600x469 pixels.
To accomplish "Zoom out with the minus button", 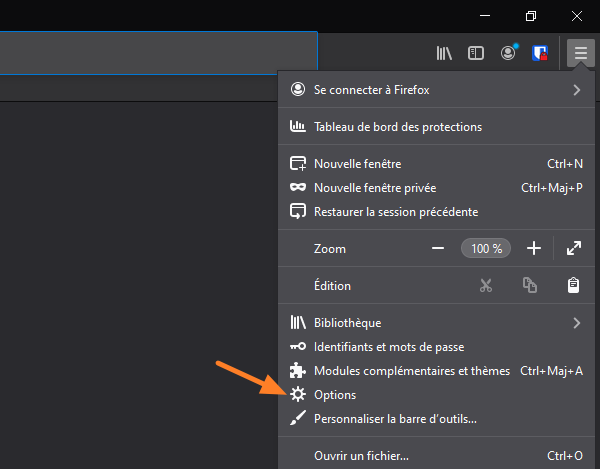I will click(x=438, y=248).
